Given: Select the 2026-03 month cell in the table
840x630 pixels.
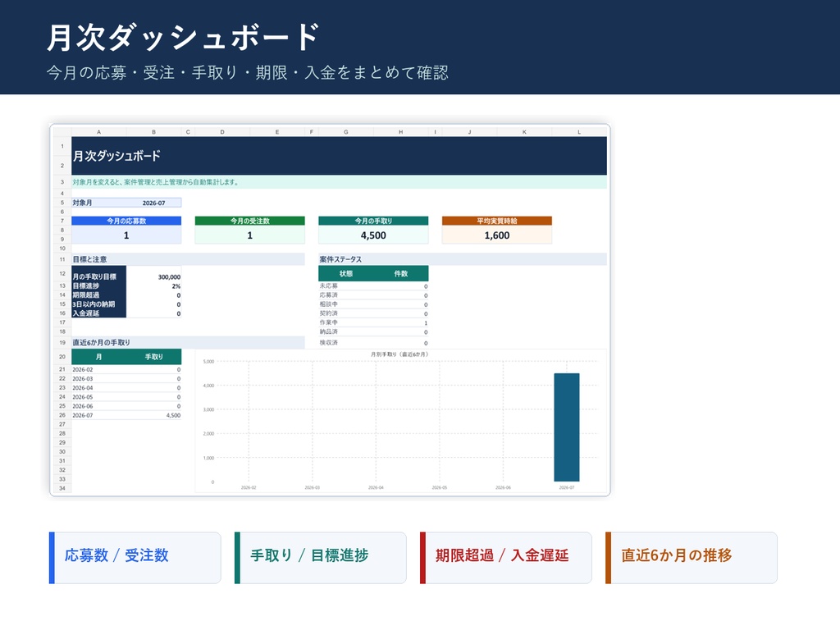Looking at the screenshot, I should click(98, 379).
